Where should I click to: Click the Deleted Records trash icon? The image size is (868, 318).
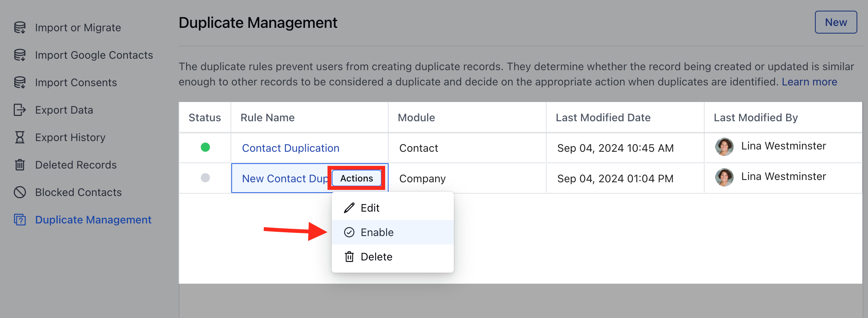(x=20, y=165)
